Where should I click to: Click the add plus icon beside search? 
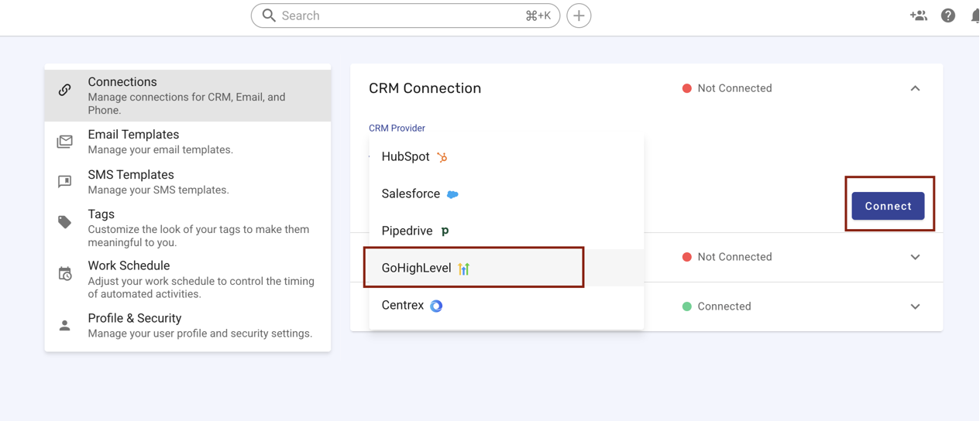[x=579, y=15]
